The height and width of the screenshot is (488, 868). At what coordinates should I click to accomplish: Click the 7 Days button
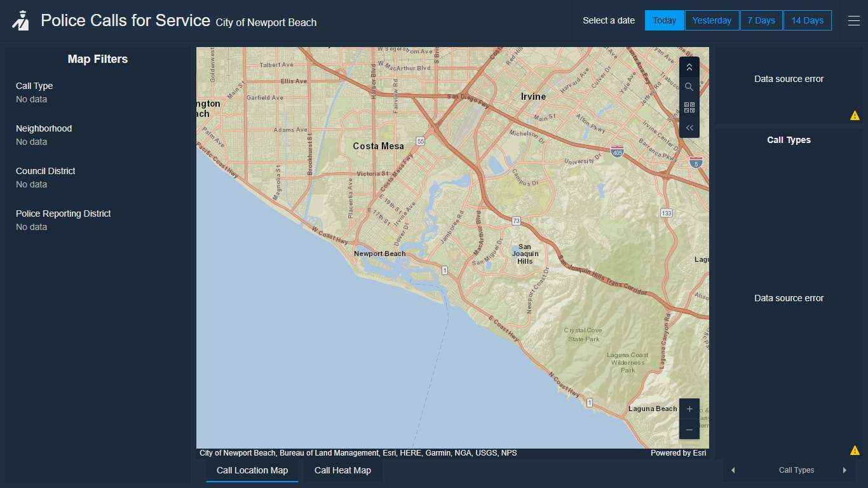761,20
